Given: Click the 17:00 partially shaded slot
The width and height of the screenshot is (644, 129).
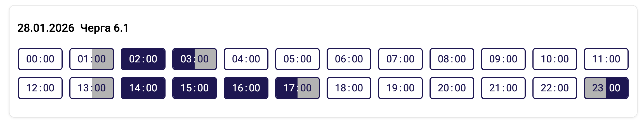Looking at the screenshot, I should (298, 88).
